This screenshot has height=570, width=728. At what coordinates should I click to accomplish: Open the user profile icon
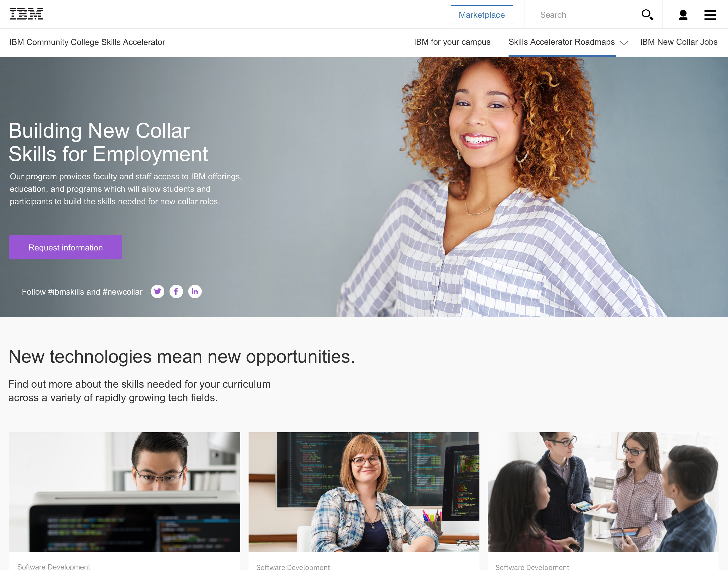683,15
